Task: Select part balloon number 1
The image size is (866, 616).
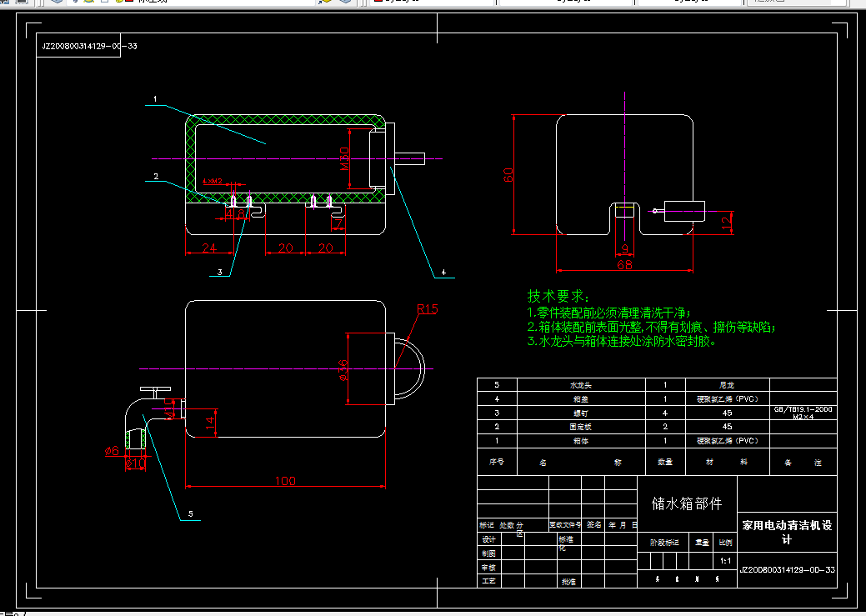Action: (155, 99)
